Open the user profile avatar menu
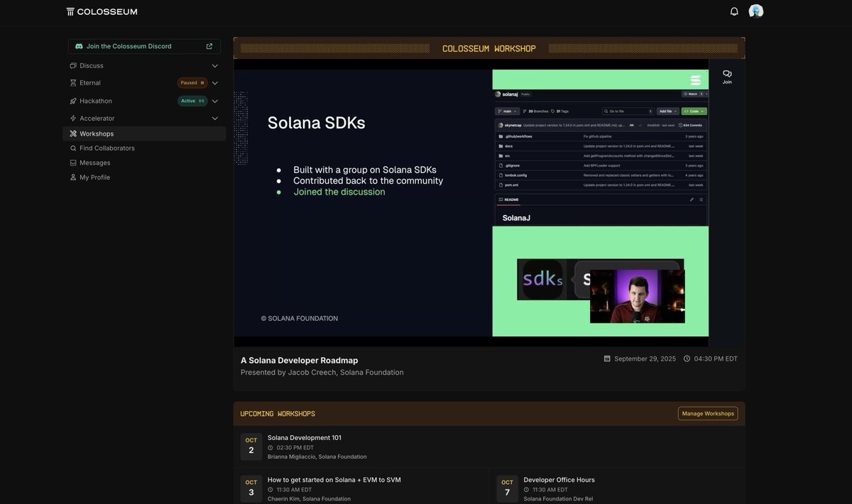852x504 pixels. point(756,11)
